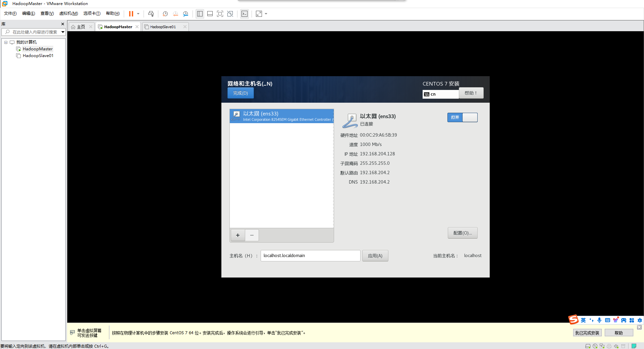Send Ctrl+Alt+Del to the virtual machine
The image size is (644, 349).
click(x=151, y=14)
